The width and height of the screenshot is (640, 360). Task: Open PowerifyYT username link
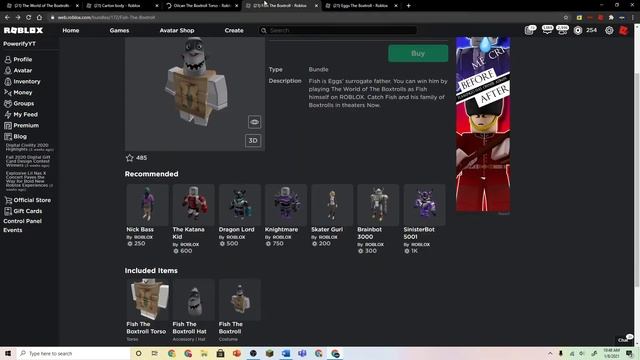19,44
